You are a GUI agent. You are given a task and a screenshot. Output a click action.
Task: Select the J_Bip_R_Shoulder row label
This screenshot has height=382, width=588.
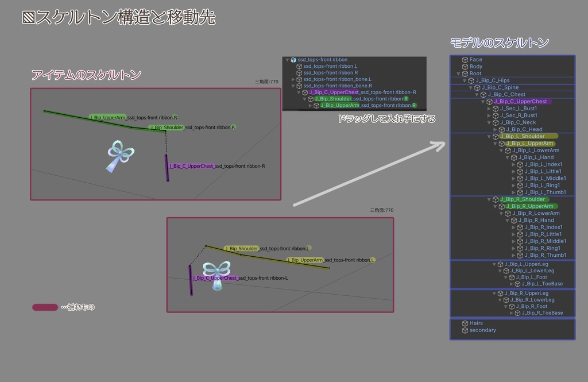523,199
